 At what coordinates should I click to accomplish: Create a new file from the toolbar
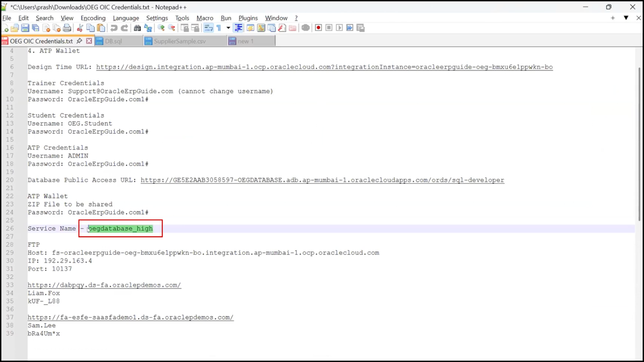(x=5, y=28)
